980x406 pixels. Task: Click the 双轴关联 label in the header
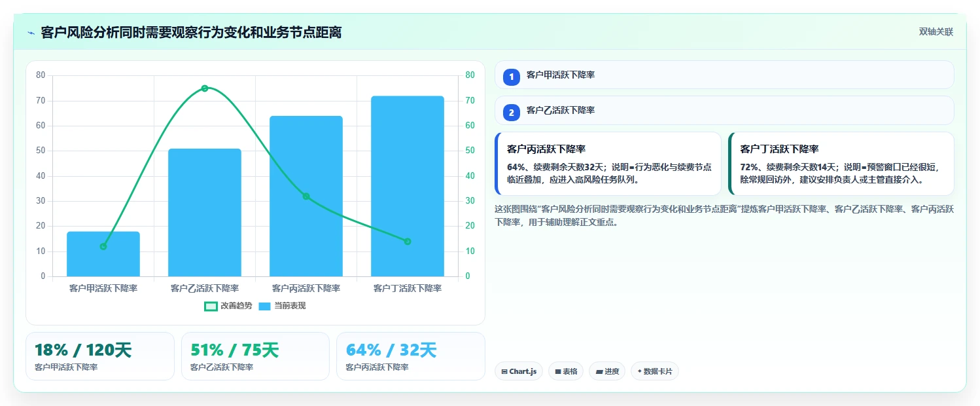tap(936, 32)
